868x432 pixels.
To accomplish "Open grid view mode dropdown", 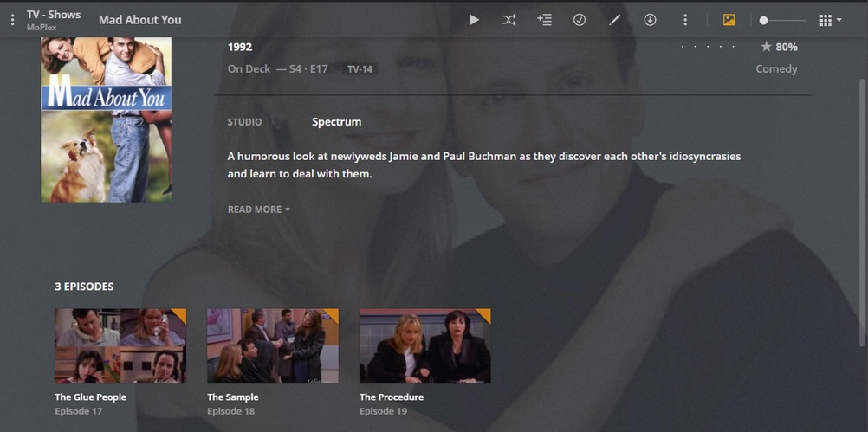I will tap(831, 21).
